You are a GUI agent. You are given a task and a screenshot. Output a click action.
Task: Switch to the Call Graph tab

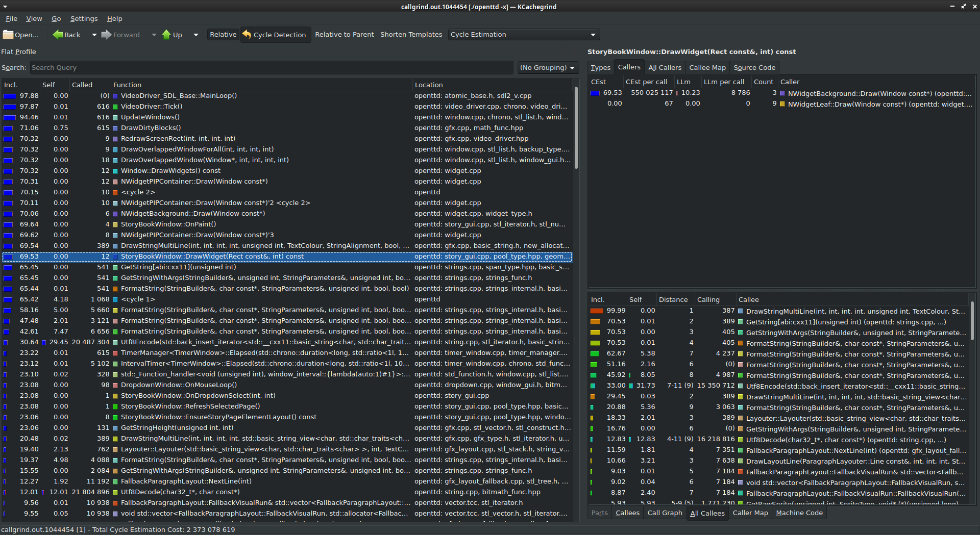click(x=665, y=513)
